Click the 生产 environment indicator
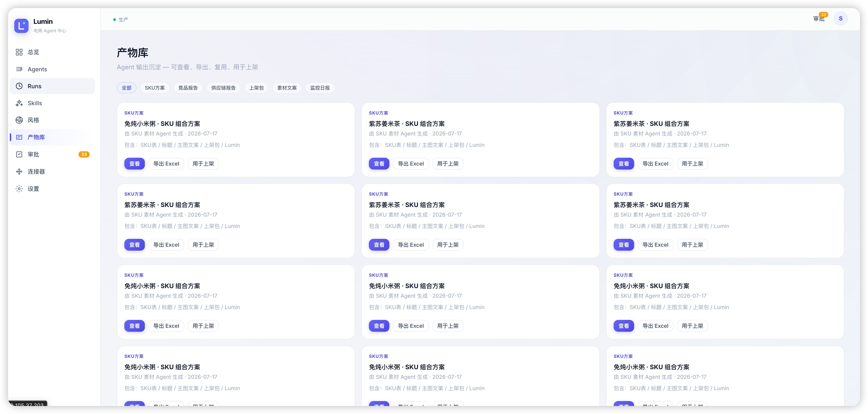This screenshot has width=868, height=414. [x=121, y=20]
